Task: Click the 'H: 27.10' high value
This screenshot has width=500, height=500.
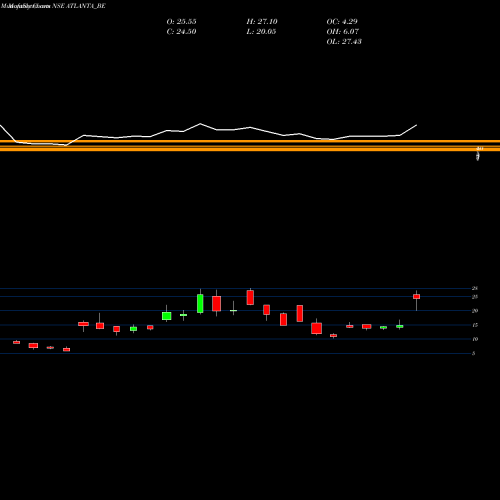Action: [x=262, y=22]
